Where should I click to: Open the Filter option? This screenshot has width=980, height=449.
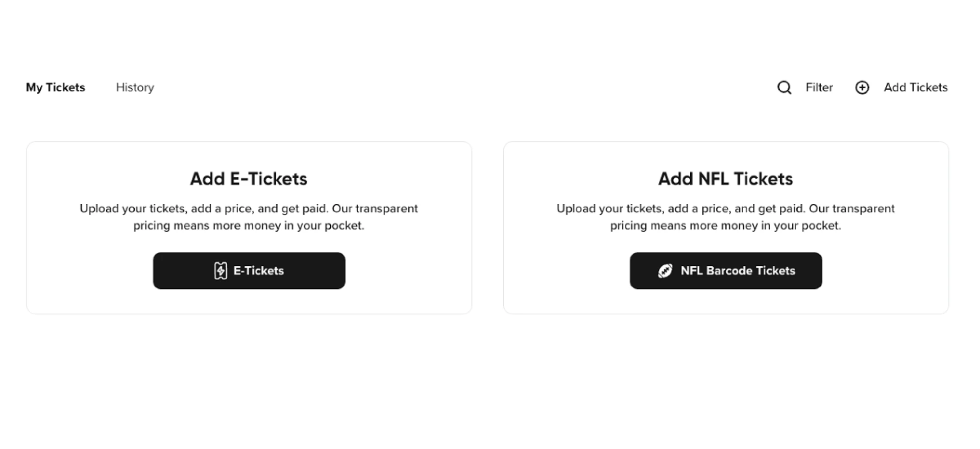[x=819, y=88]
